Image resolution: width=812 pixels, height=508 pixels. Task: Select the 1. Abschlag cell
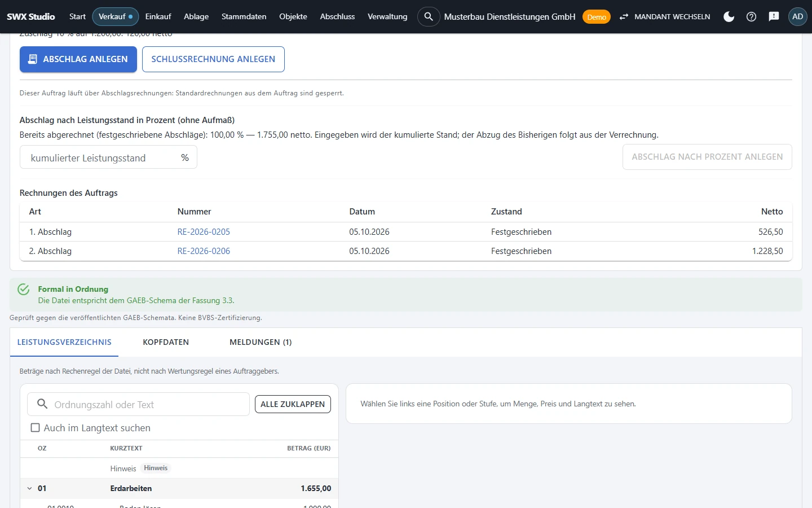[50, 232]
